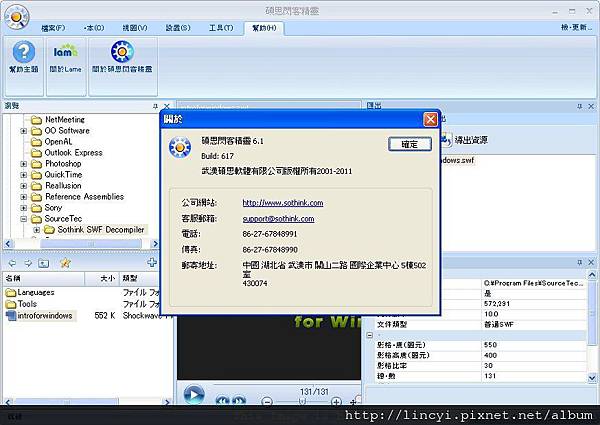Viewport: 600px width, 425px height.
Task: Expand the Sony folder
Action: coord(23,208)
